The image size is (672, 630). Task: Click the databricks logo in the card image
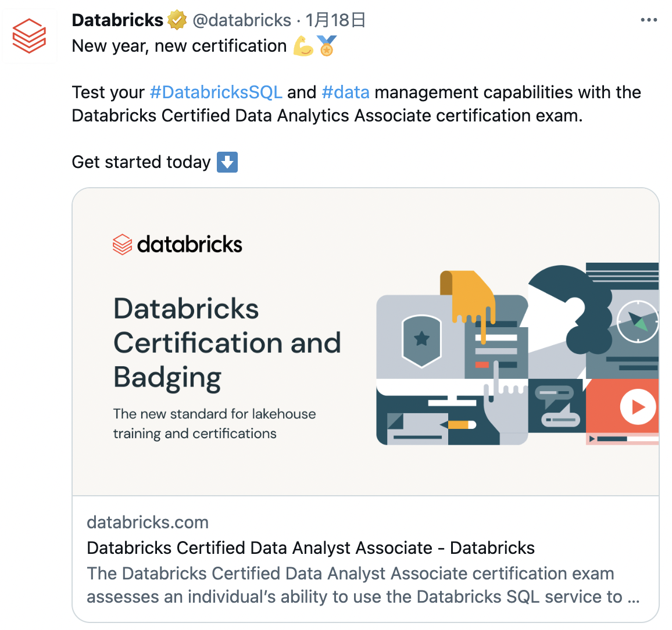[177, 245]
